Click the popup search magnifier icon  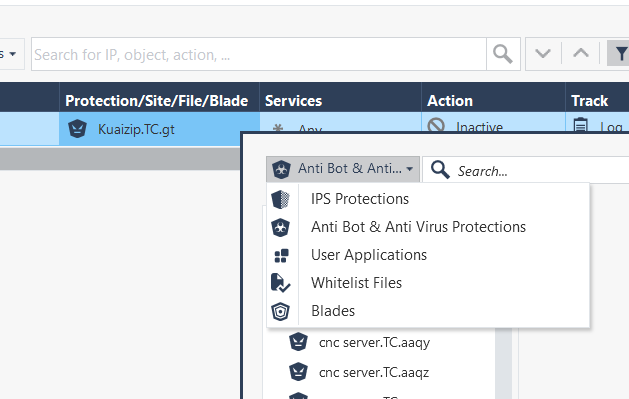pyautogui.click(x=440, y=170)
